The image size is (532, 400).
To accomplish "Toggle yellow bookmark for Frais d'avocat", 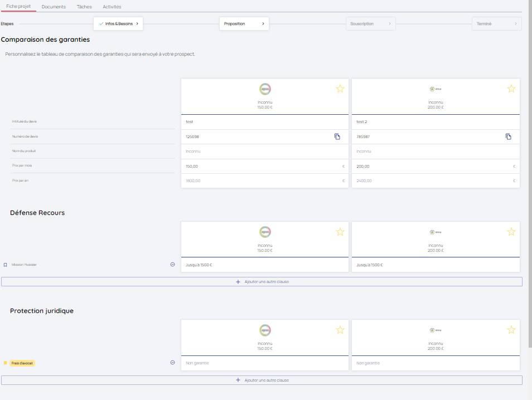I will [x=6, y=363].
